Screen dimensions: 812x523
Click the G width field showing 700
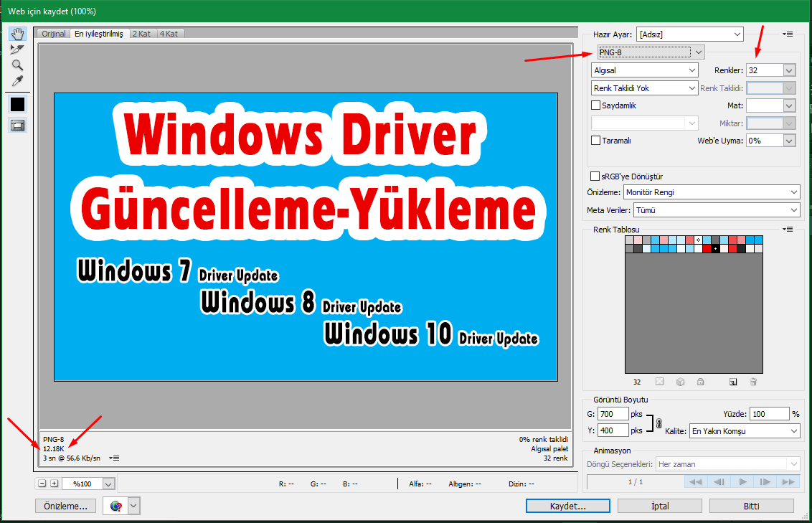[x=613, y=414]
